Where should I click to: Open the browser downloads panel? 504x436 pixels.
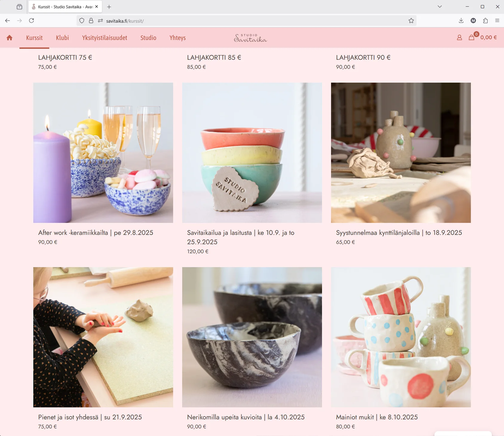[461, 21]
